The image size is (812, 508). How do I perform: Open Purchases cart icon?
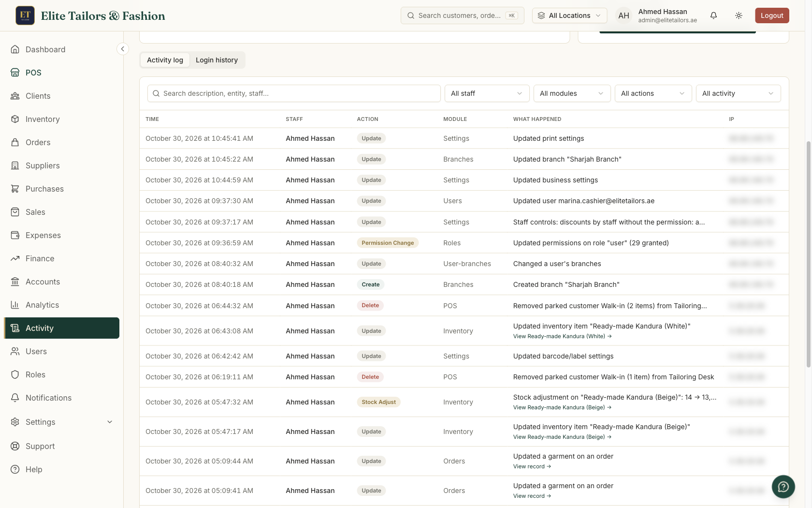pyautogui.click(x=15, y=189)
